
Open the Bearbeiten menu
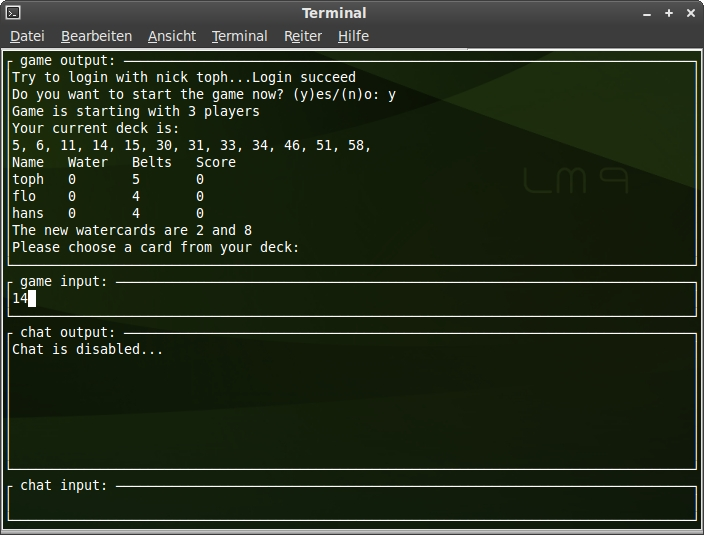pyautogui.click(x=96, y=36)
